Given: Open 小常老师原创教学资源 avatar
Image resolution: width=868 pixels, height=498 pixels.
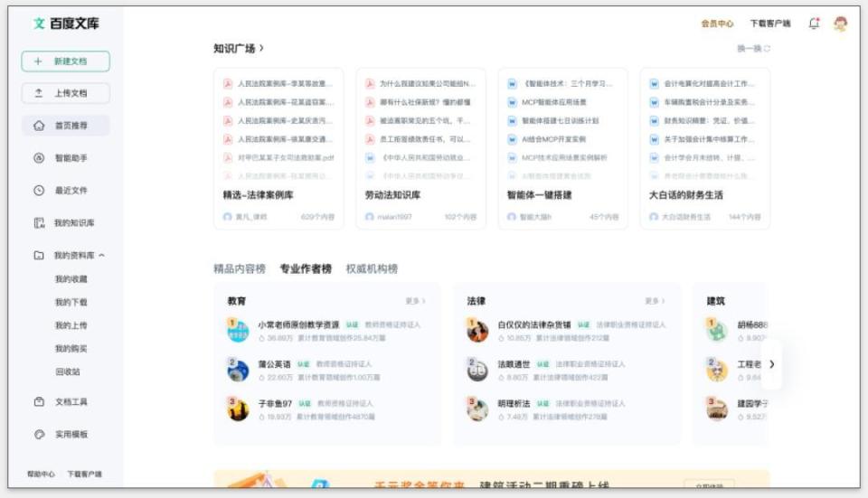Looking at the screenshot, I should click(238, 330).
